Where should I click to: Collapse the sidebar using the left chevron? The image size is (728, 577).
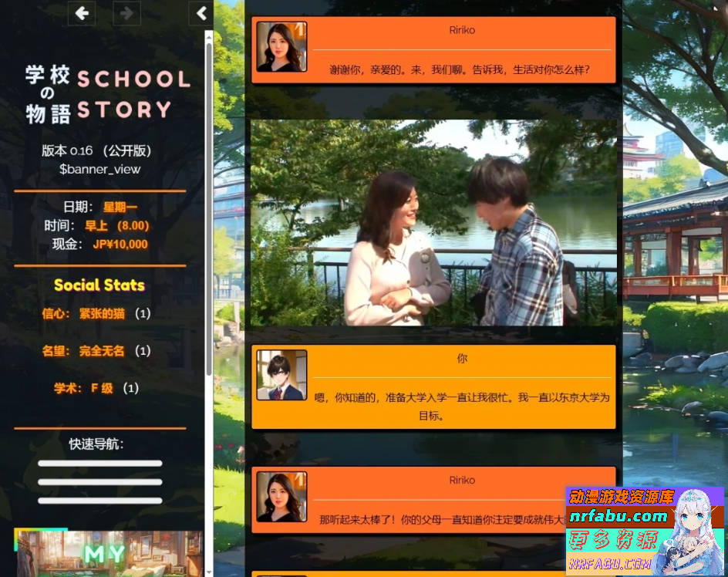(201, 13)
